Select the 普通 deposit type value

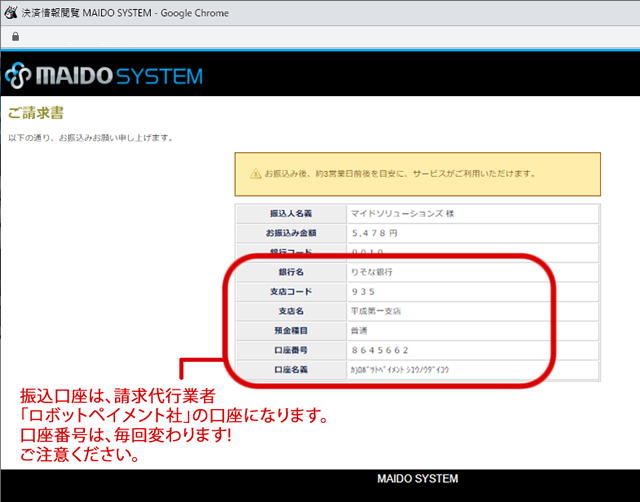tap(359, 331)
